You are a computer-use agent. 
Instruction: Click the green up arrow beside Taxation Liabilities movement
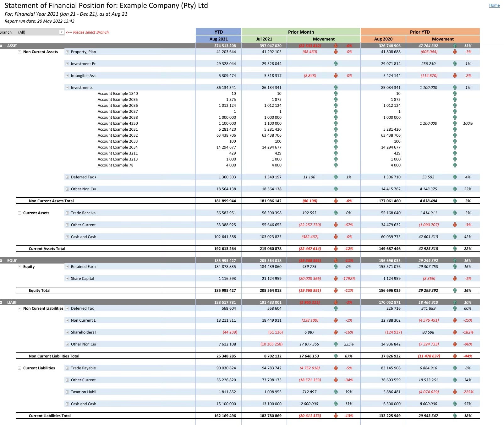click(x=336, y=392)
